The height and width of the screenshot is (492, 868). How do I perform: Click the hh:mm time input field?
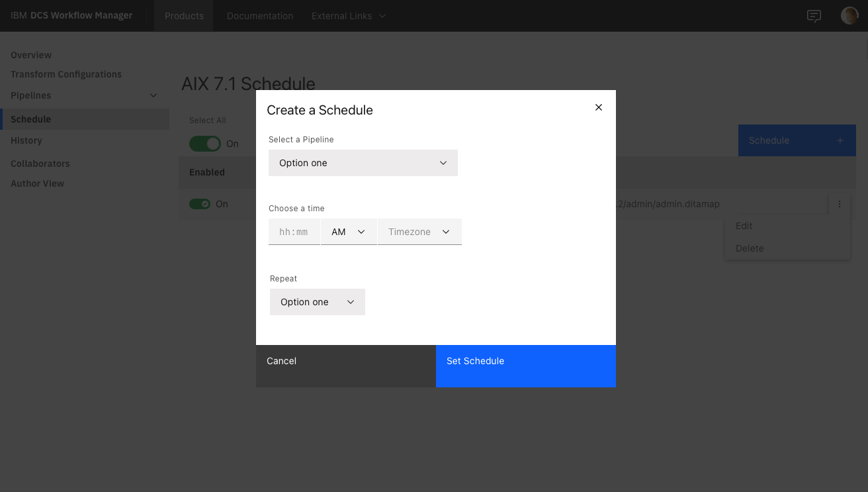pyautogui.click(x=294, y=232)
